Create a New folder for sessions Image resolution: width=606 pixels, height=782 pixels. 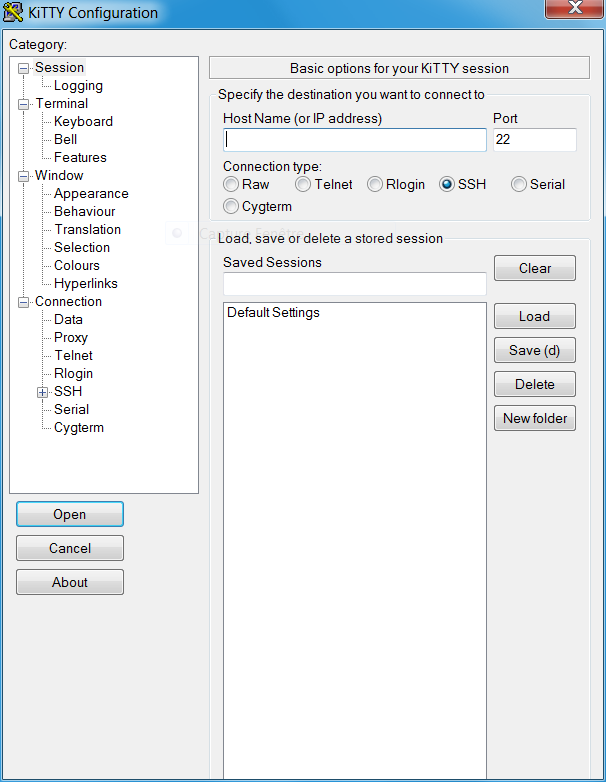tap(535, 418)
